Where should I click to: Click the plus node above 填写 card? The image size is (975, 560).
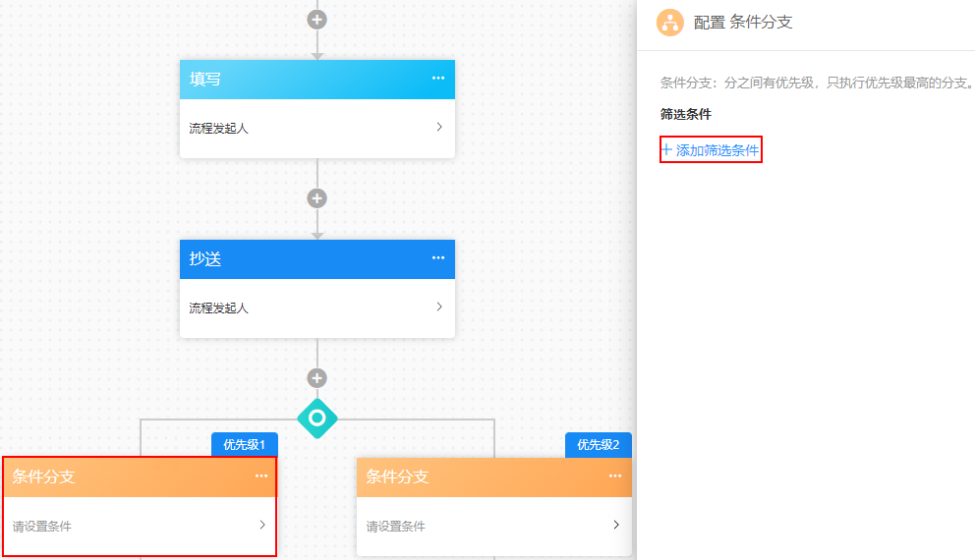317,20
